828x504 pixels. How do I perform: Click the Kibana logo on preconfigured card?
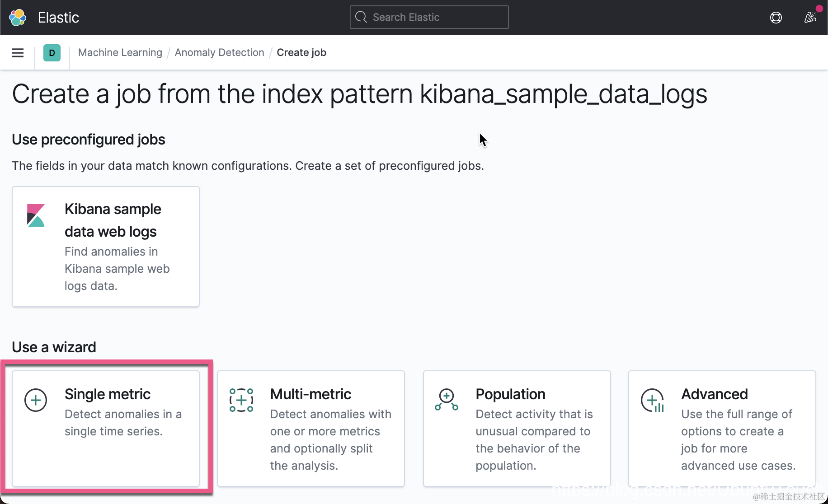pyautogui.click(x=36, y=215)
